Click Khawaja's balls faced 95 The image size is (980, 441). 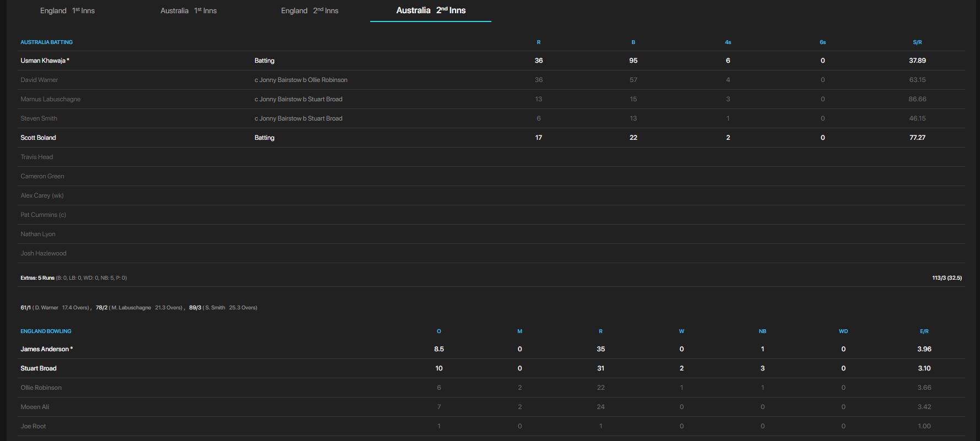634,61
